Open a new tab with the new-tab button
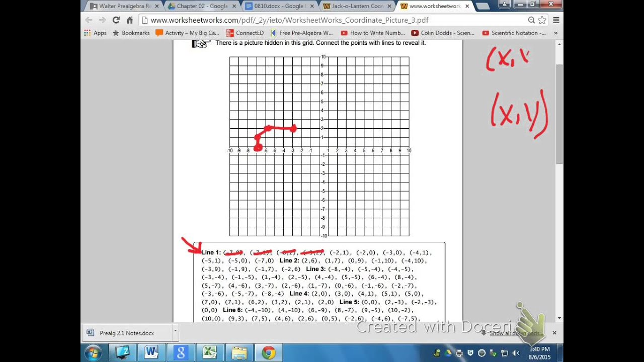 [x=482, y=6]
